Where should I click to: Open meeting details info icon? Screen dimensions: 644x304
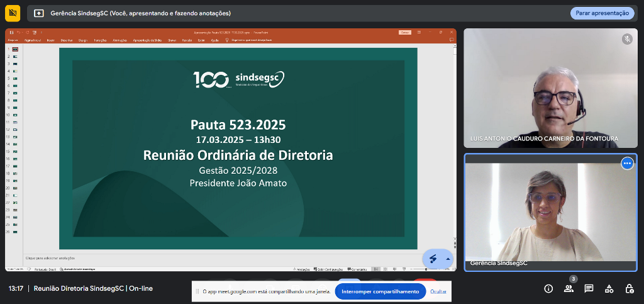(x=548, y=289)
